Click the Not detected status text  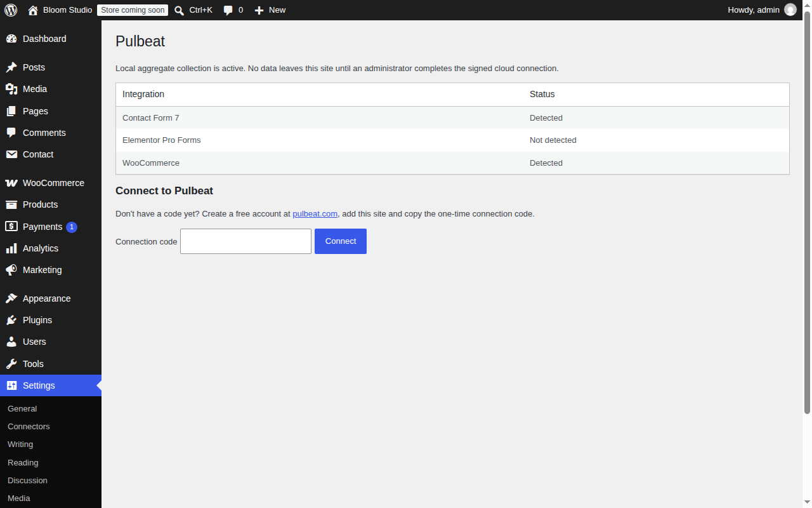pyautogui.click(x=553, y=140)
